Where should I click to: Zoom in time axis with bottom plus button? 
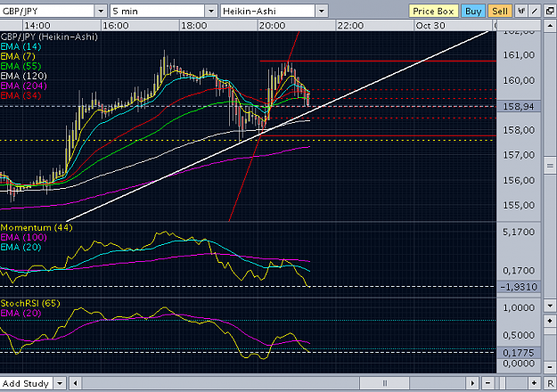tap(534, 383)
